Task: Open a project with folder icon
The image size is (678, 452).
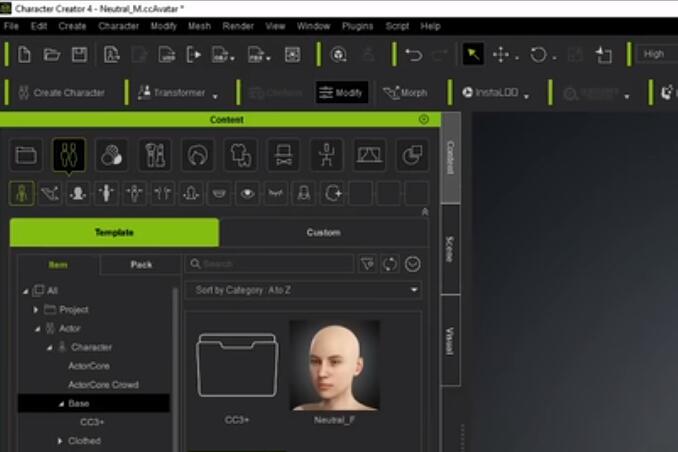Action: [51, 55]
